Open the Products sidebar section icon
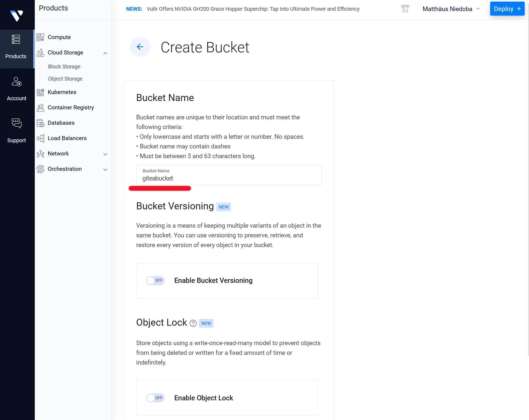 tap(16, 40)
